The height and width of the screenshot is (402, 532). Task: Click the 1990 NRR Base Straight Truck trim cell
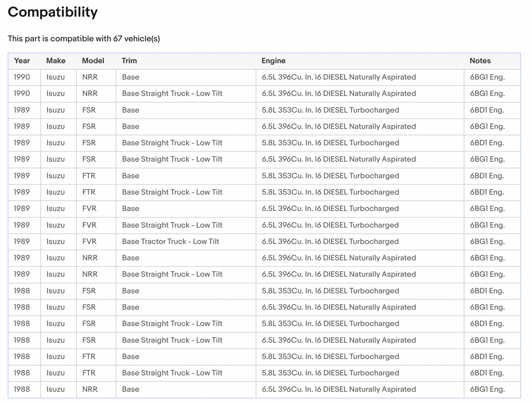coord(172,93)
